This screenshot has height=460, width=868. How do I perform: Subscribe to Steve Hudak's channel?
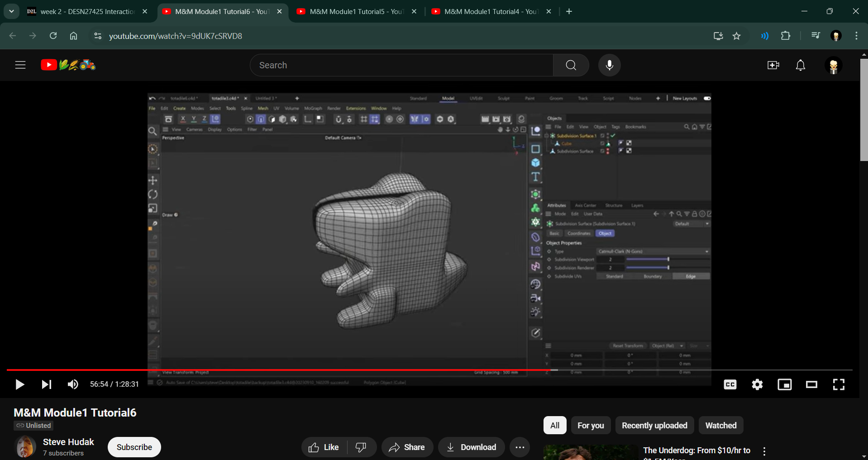pos(134,447)
